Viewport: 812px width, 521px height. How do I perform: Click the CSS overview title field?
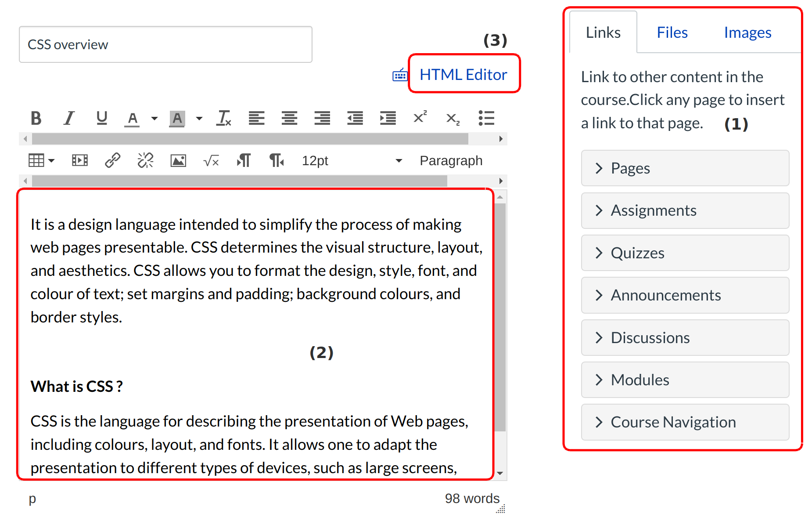click(165, 44)
